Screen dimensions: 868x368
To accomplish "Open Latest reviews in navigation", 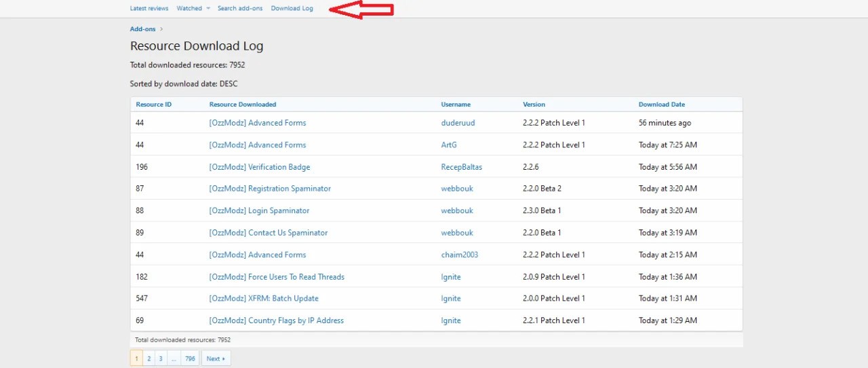I will [x=149, y=8].
